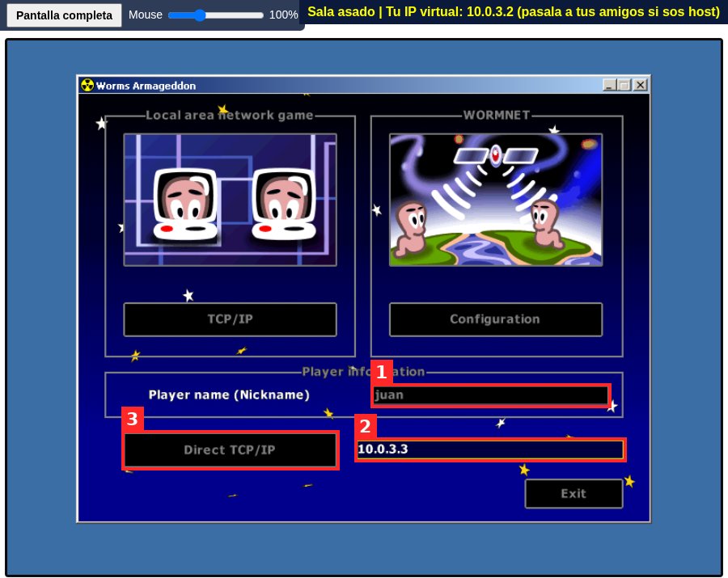This screenshot has width=728, height=578.
Task: Focus the Player name nickname field
Action: tap(491, 395)
